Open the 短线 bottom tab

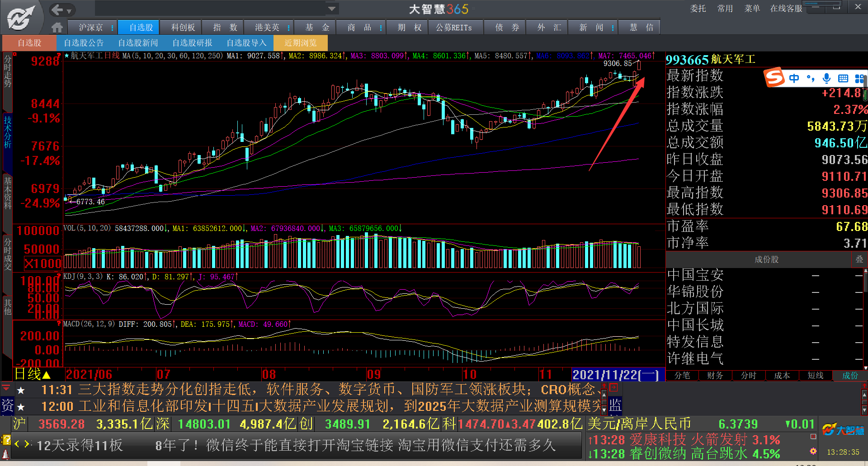(816, 375)
